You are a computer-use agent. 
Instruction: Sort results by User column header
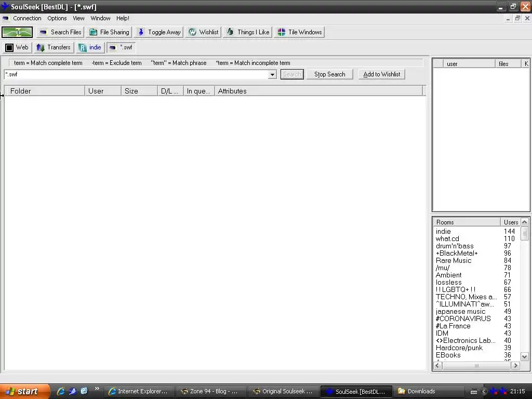click(103, 91)
